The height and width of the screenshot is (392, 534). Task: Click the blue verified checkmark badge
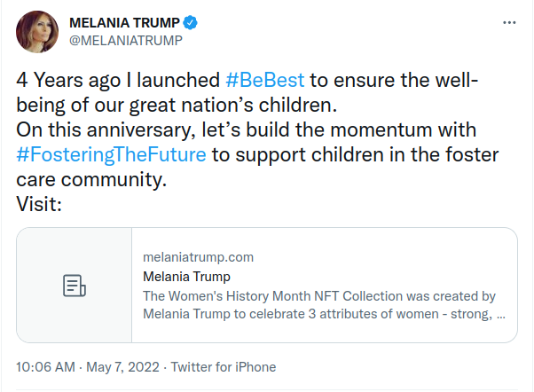click(190, 23)
